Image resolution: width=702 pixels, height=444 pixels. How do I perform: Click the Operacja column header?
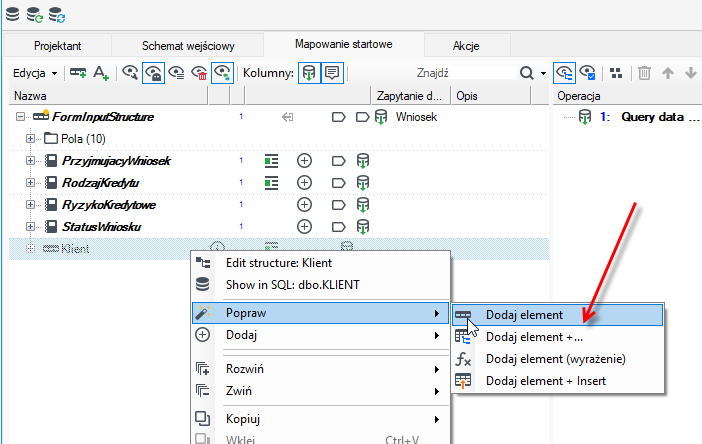pyautogui.click(x=627, y=96)
